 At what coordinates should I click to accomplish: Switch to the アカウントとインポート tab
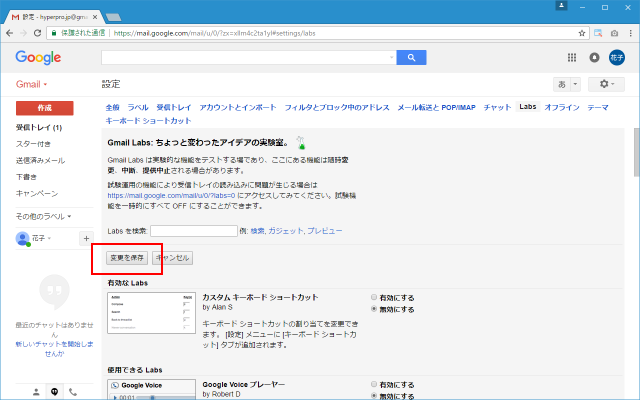click(x=238, y=107)
